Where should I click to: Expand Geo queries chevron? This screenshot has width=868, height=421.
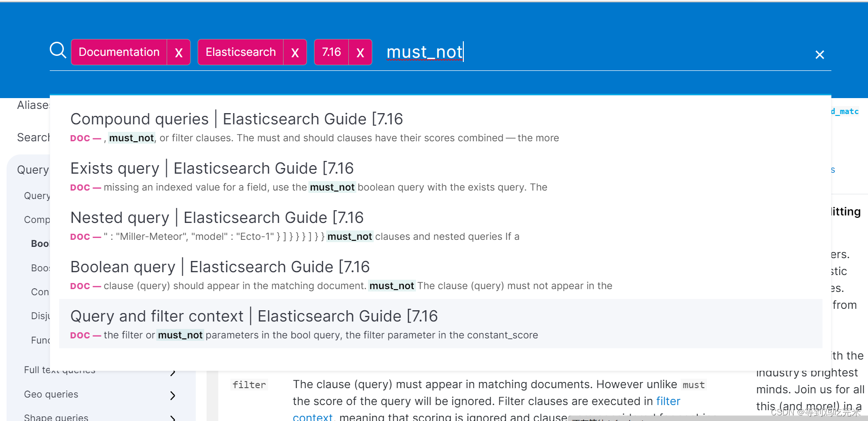(173, 395)
